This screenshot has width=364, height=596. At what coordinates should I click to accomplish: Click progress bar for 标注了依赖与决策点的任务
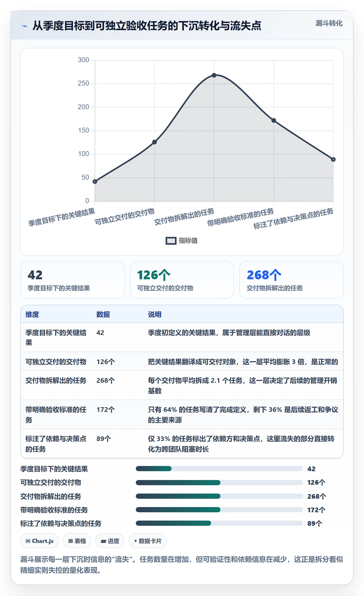pyautogui.click(x=219, y=523)
